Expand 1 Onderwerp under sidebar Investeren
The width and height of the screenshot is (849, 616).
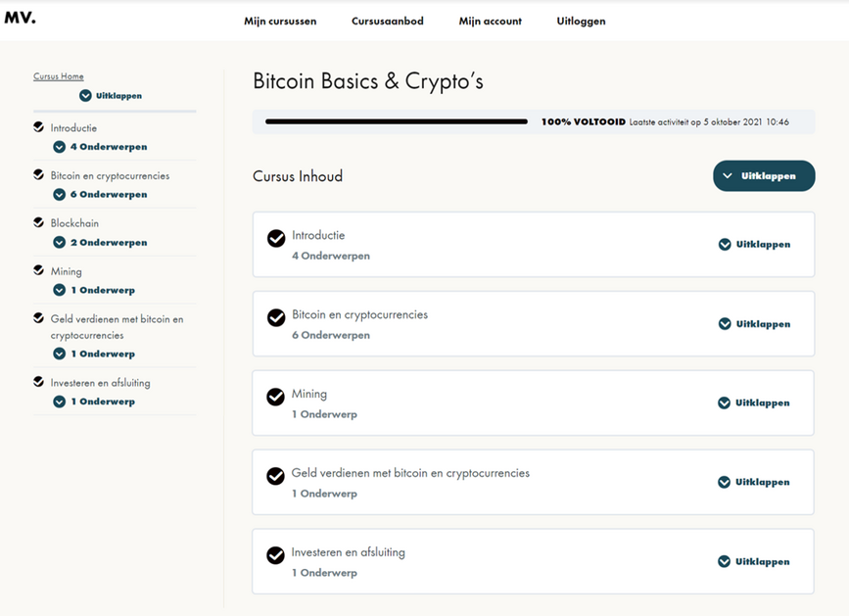(94, 402)
